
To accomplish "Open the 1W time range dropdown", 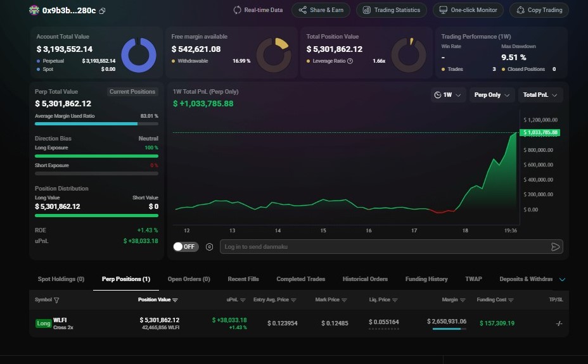I will (448, 95).
